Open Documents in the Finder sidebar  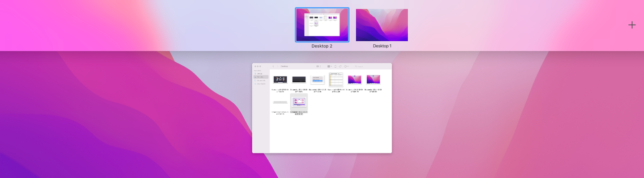click(261, 81)
